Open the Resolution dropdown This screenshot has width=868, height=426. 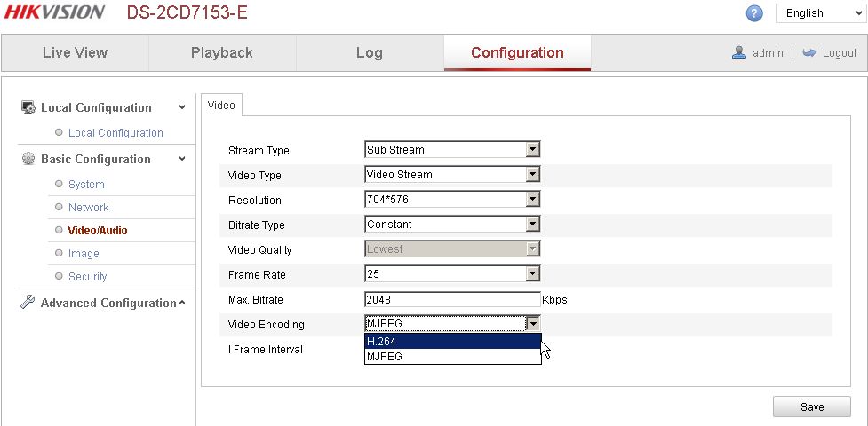452,199
